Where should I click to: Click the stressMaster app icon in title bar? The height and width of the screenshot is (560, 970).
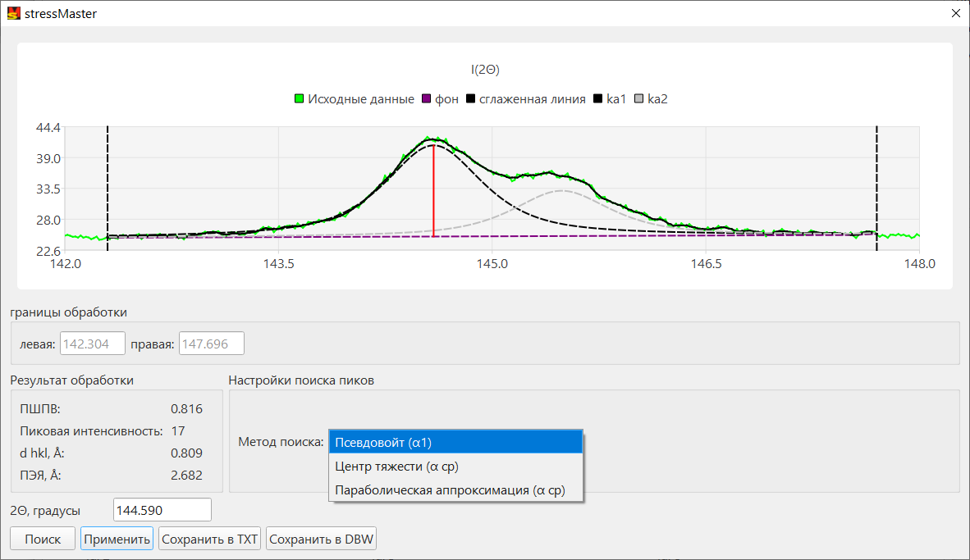click(13, 13)
